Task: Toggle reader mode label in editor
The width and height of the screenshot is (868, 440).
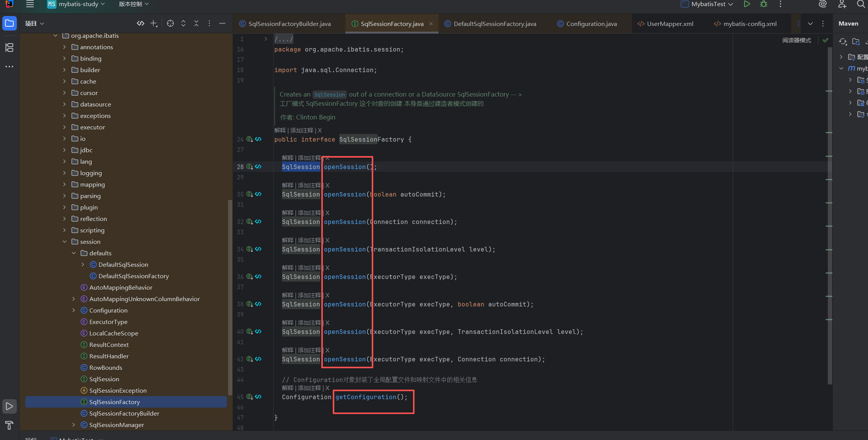Action: coord(797,40)
